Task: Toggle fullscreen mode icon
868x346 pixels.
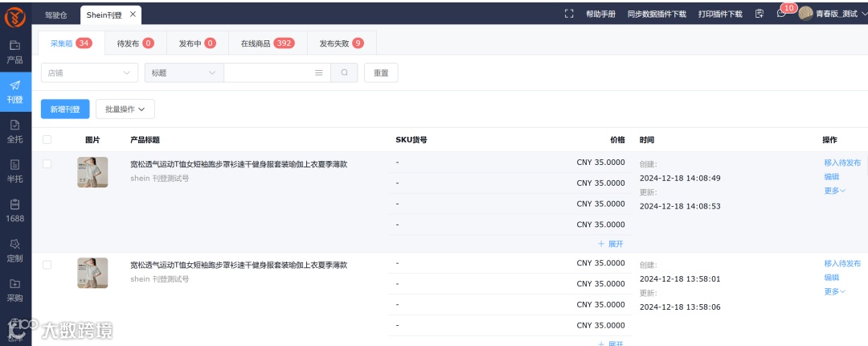Action: [568, 14]
